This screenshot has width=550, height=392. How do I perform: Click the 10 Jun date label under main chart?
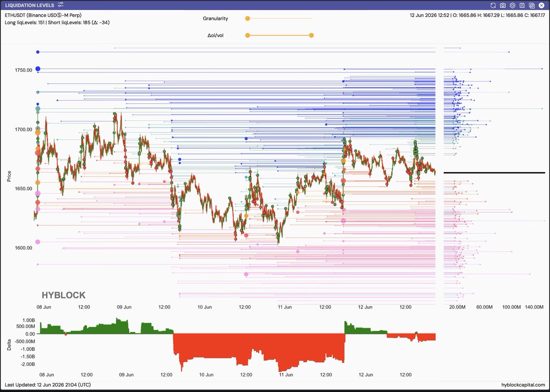pyautogui.click(x=205, y=307)
